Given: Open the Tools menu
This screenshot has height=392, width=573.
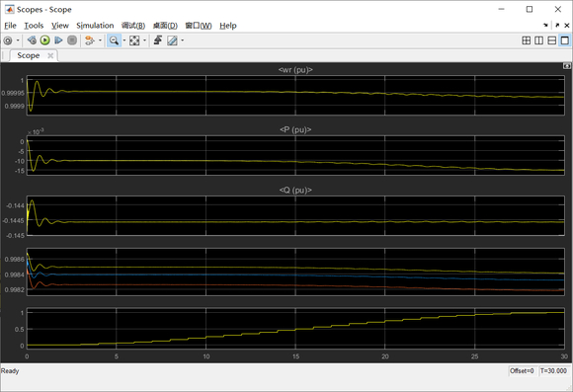Looking at the screenshot, I should click(x=34, y=26).
